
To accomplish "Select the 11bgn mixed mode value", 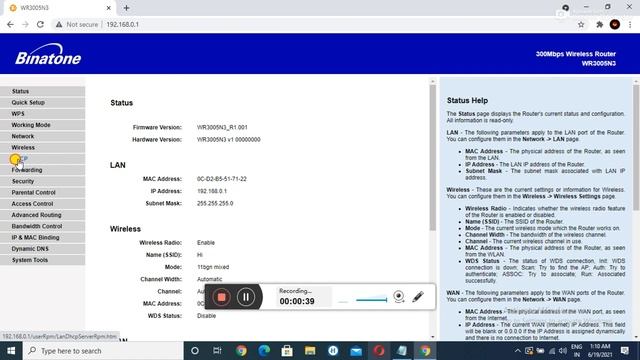I will (213, 267).
